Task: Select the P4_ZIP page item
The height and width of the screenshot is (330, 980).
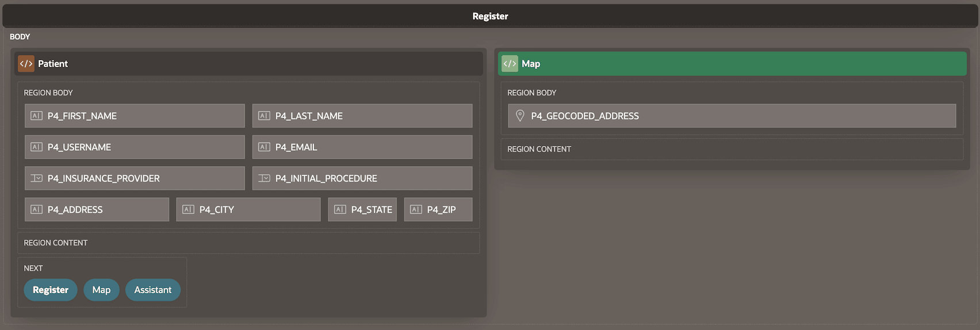Action: click(438, 210)
